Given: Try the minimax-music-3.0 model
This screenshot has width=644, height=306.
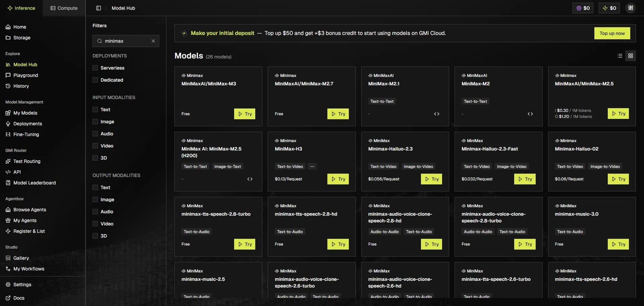Looking at the screenshot, I should [x=618, y=244].
